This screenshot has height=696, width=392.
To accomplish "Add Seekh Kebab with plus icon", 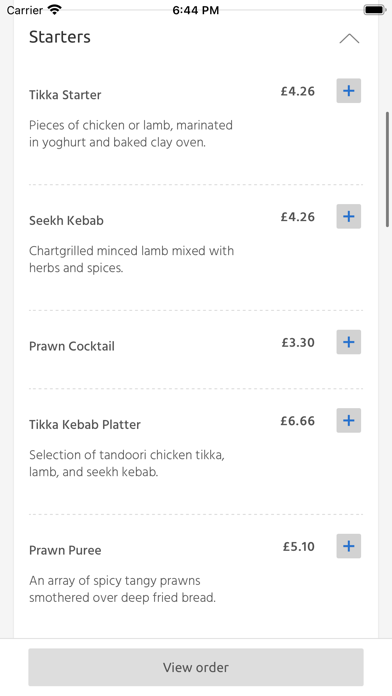I will click(348, 217).
